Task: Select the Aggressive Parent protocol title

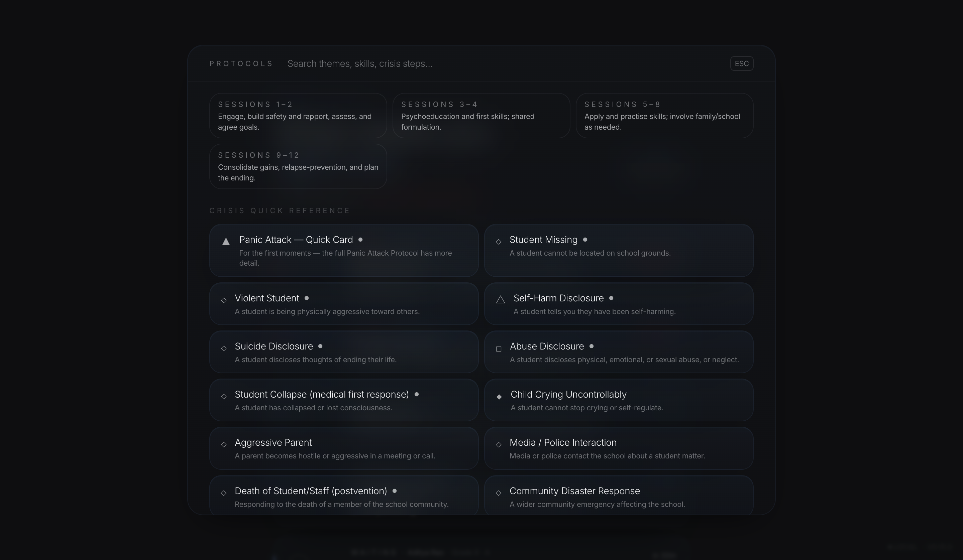Action: tap(273, 442)
